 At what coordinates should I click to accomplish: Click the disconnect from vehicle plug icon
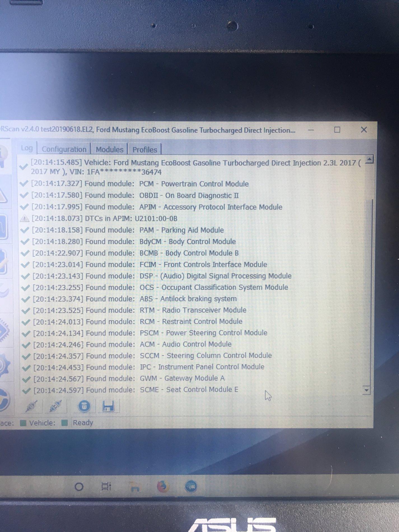(56, 406)
